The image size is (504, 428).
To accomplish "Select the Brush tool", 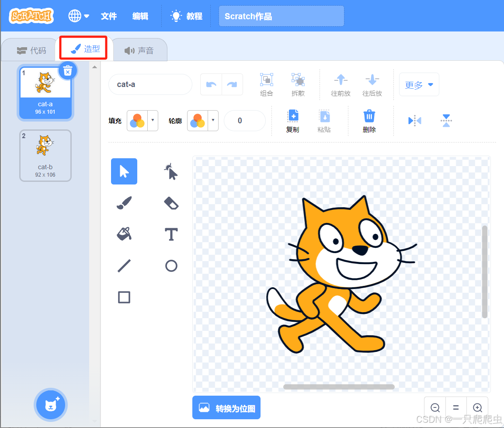I will [x=124, y=202].
